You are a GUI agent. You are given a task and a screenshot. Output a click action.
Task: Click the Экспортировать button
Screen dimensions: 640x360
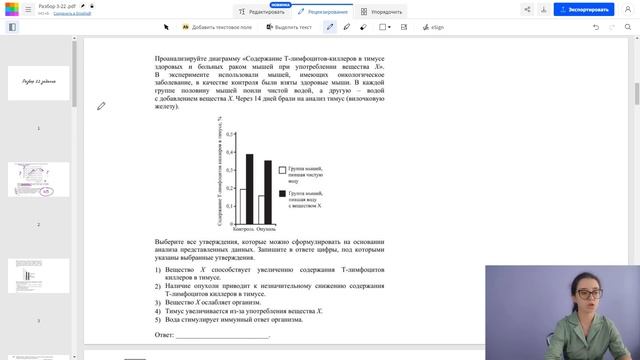(584, 9)
